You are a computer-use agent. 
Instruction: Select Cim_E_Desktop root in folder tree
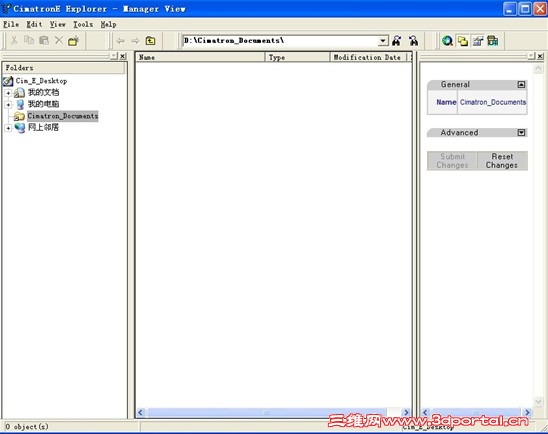[41, 81]
